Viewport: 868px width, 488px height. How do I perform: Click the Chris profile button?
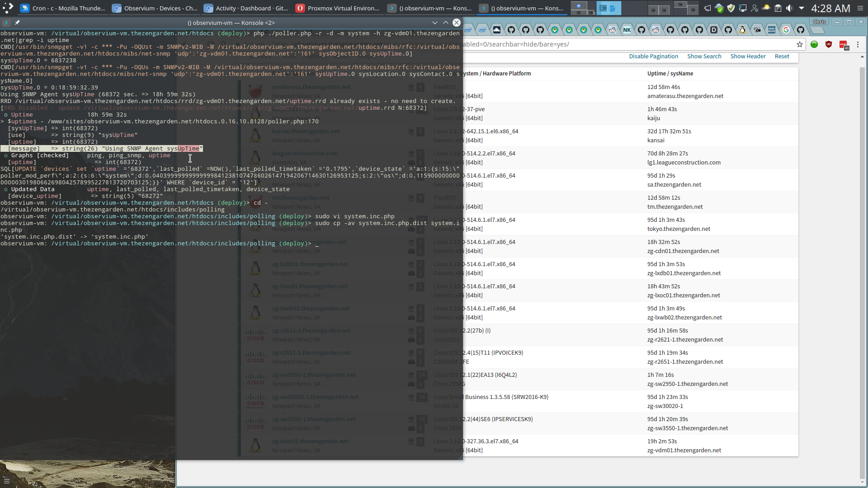pyautogui.click(x=819, y=22)
